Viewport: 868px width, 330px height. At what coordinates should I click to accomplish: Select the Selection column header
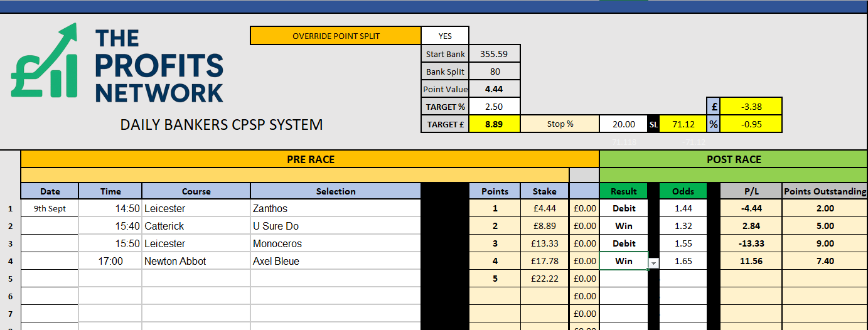pyautogui.click(x=335, y=191)
